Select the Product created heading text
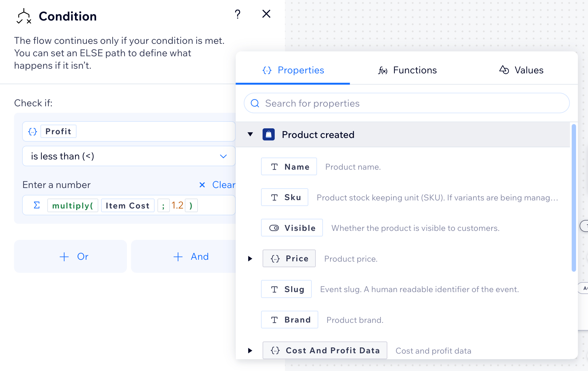 click(318, 135)
